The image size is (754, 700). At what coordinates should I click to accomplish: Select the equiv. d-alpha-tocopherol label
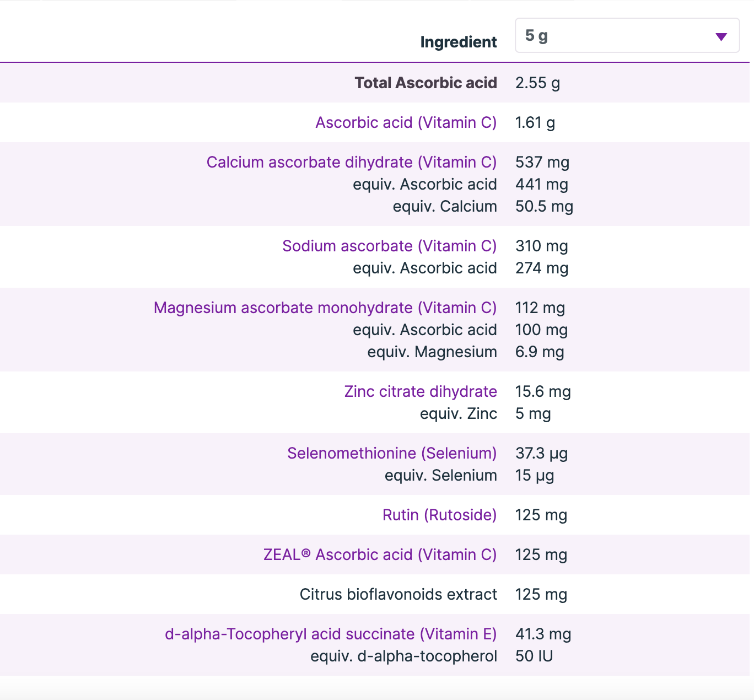pyautogui.click(x=404, y=656)
